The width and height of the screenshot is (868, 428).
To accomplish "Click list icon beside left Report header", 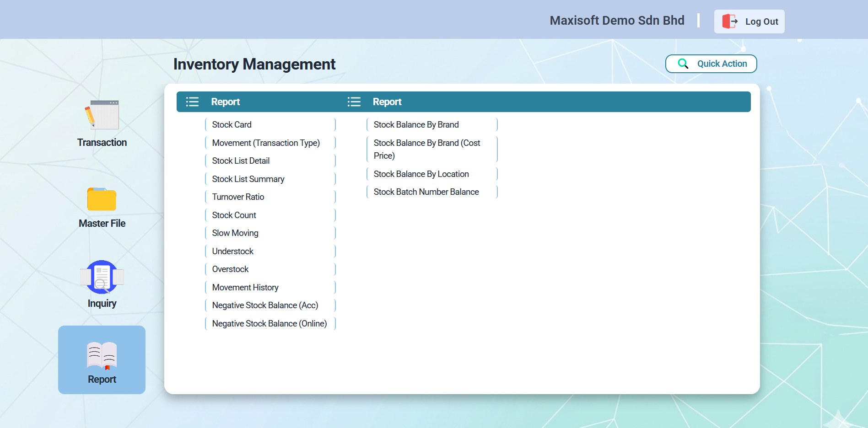I will pyautogui.click(x=192, y=102).
